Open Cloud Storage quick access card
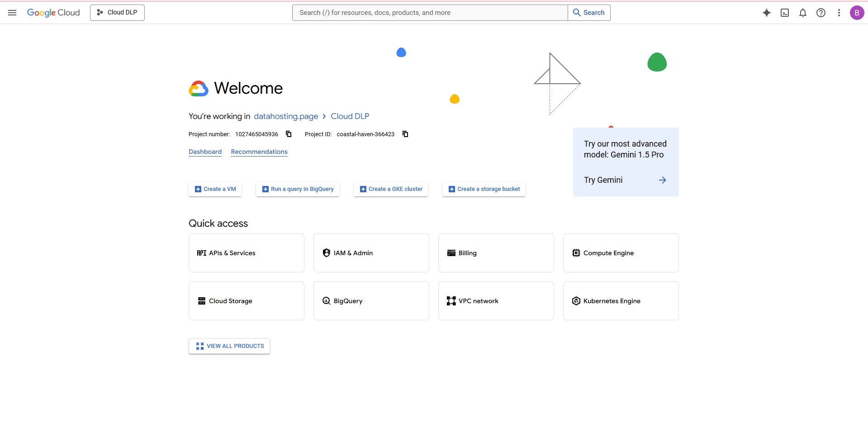 coord(247,301)
